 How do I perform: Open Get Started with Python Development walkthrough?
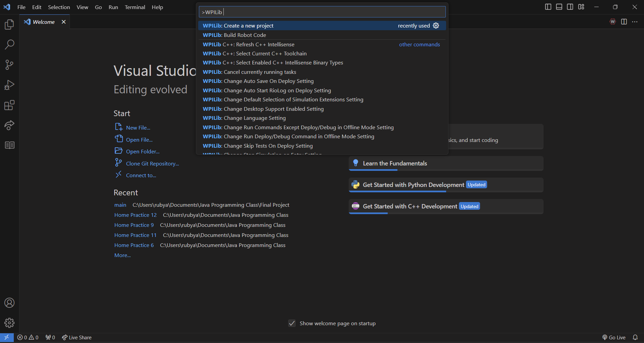point(446,185)
